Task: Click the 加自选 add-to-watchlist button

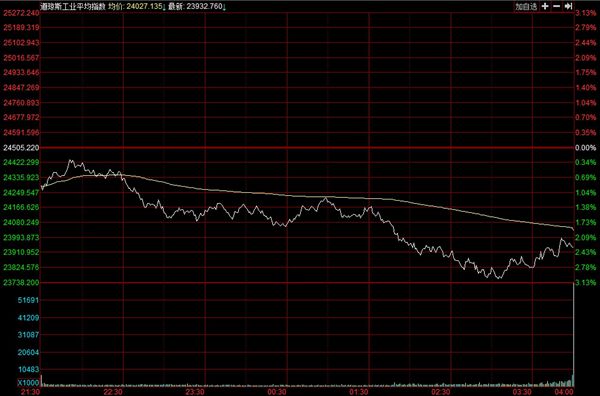Action: pyautogui.click(x=526, y=6)
